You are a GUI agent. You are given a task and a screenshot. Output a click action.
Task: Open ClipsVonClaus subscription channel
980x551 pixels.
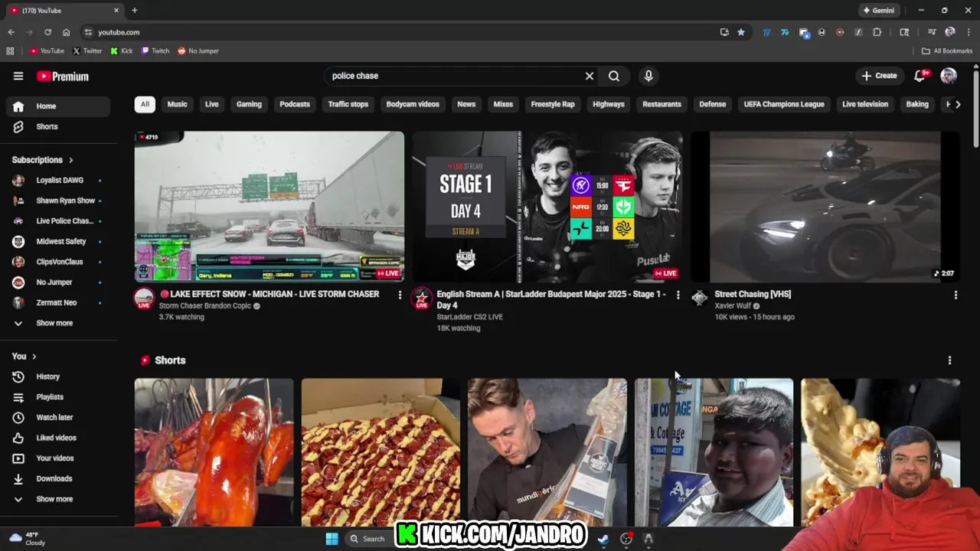pyautogui.click(x=58, y=262)
